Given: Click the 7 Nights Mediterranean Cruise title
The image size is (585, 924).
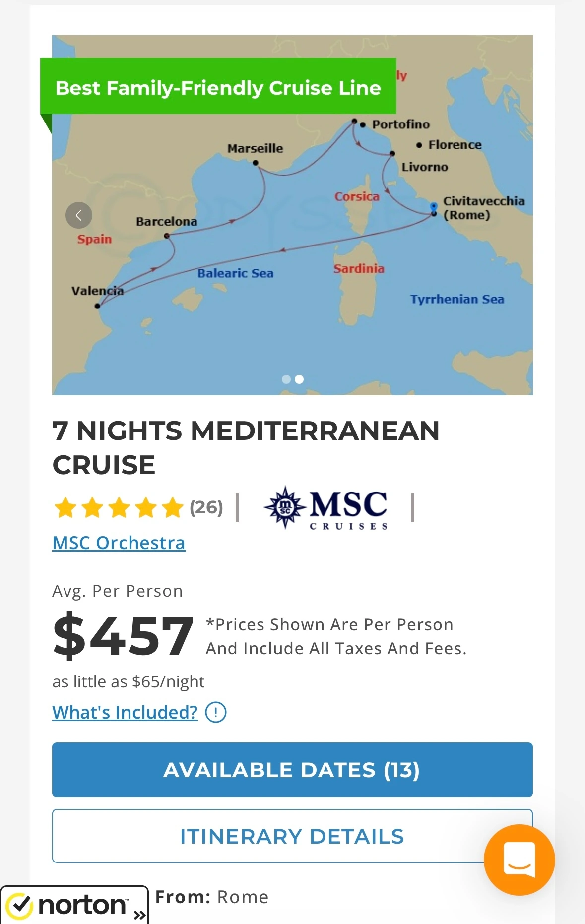Looking at the screenshot, I should (x=246, y=447).
